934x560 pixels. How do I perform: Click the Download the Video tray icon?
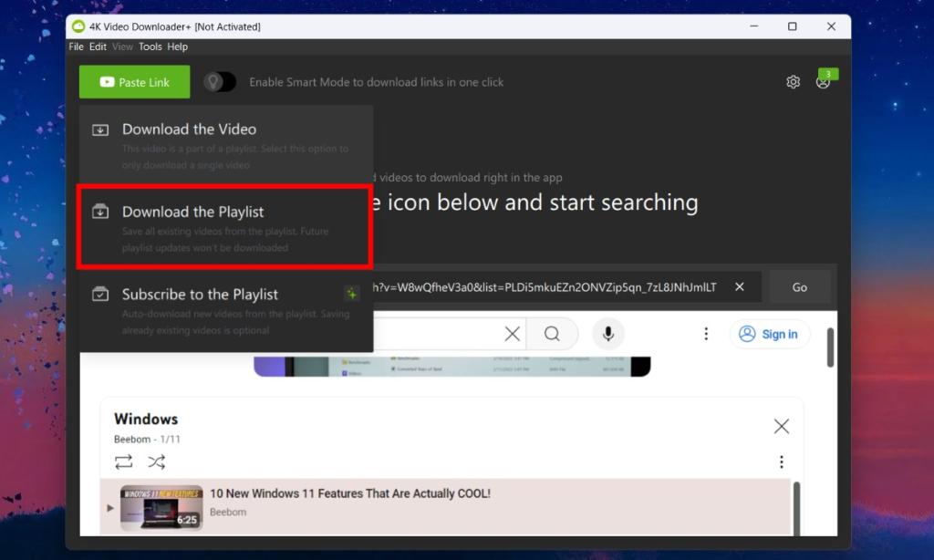[100, 129]
